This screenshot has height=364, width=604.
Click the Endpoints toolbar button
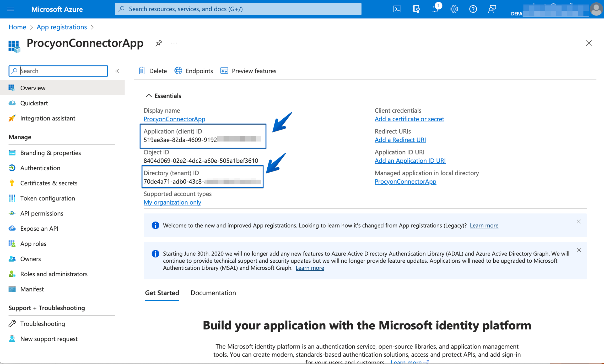click(x=194, y=71)
